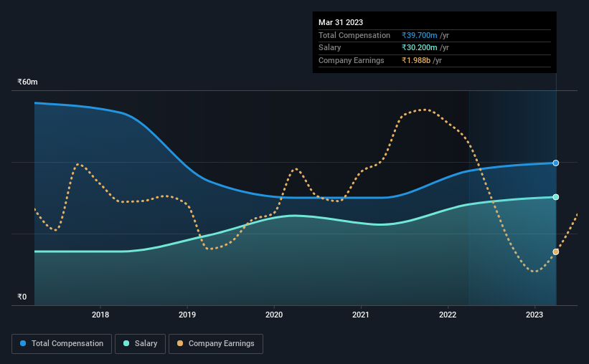The width and height of the screenshot is (589, 364).
Task: Click the Company Earnings label in tooltip
Action: coord(352,60)
